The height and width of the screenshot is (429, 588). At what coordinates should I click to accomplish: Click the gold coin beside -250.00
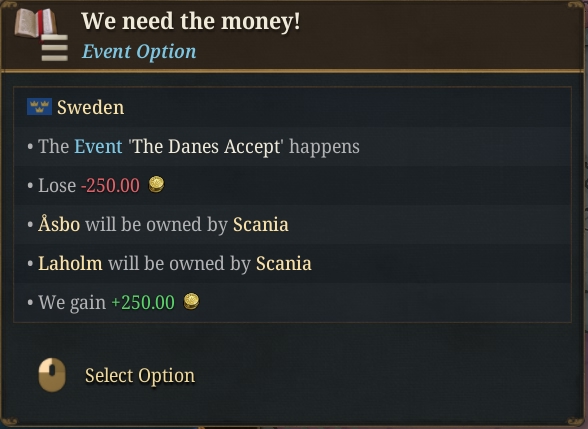point(156,184)
